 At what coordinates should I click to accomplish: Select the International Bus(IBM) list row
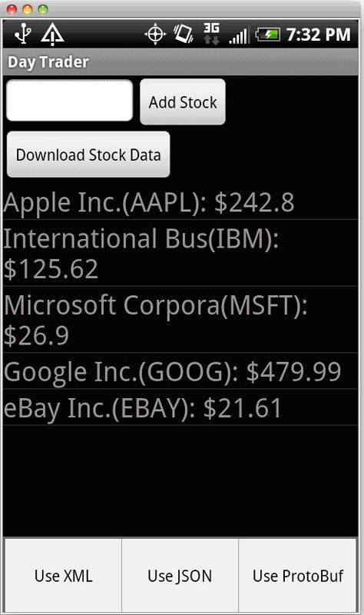coord(180,253)
